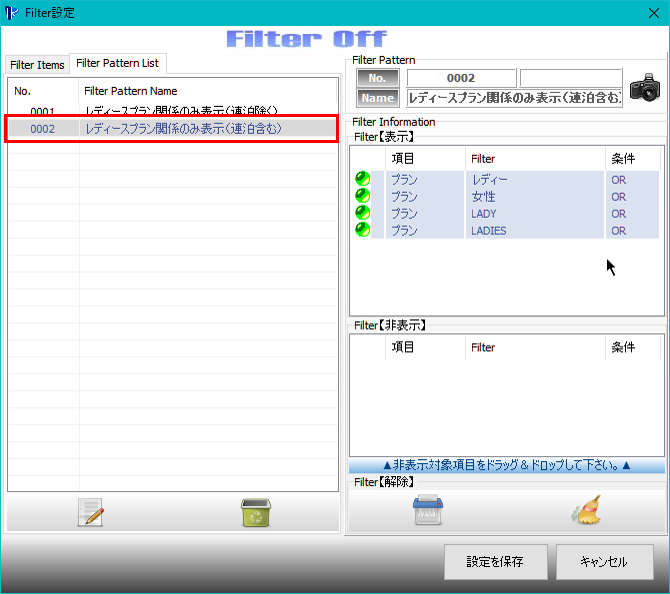Click the 条件 column header in Filter【表示】
This screenshot has width=670, height=594.
622,158
